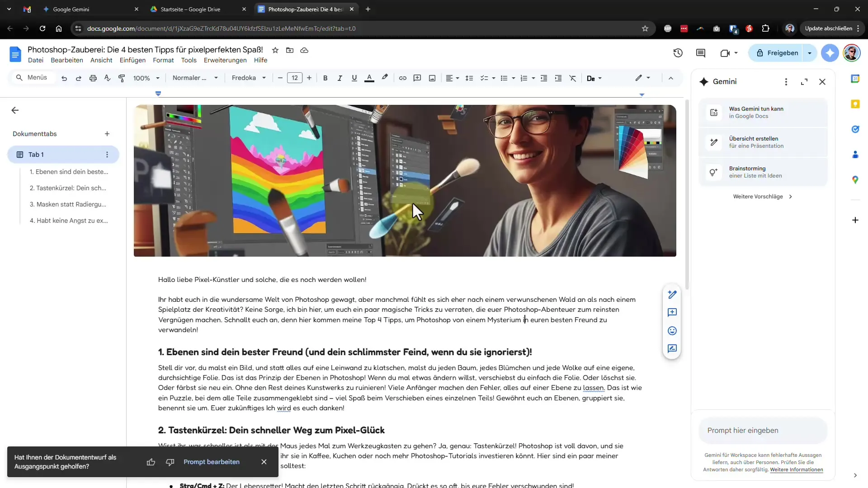Expand the bulleted list options arrow
Screen dimensions: 868x488
tap(514, 78)
